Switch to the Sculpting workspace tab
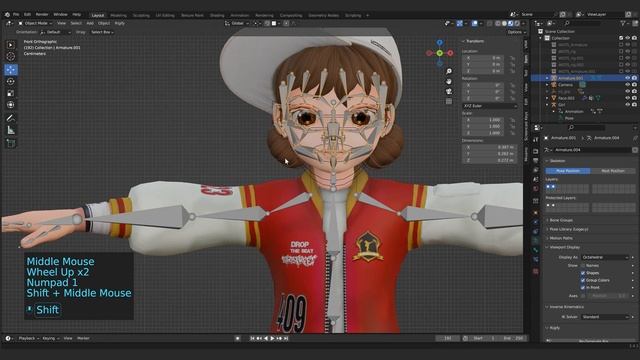 click(141, 16)
